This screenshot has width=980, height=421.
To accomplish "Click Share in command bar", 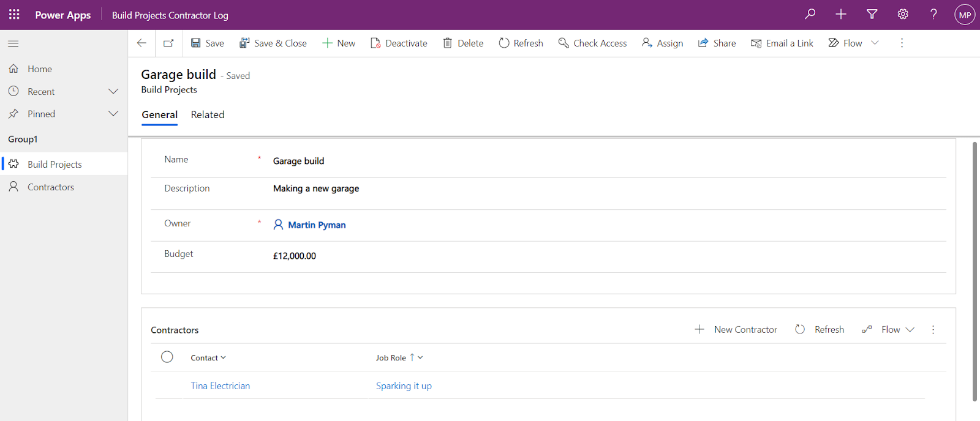I will click(x=717, y=43).
